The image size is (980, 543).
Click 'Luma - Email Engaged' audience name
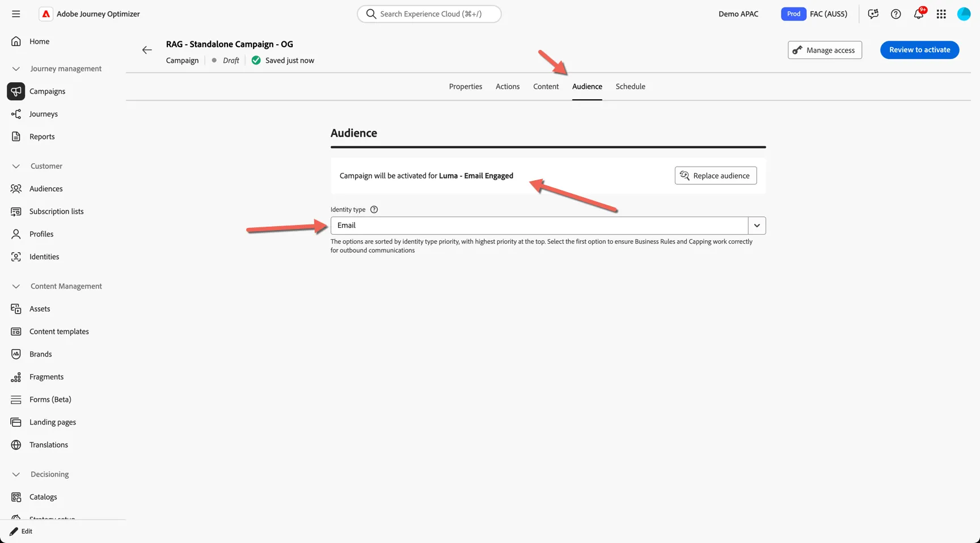[x=476, y=176]
